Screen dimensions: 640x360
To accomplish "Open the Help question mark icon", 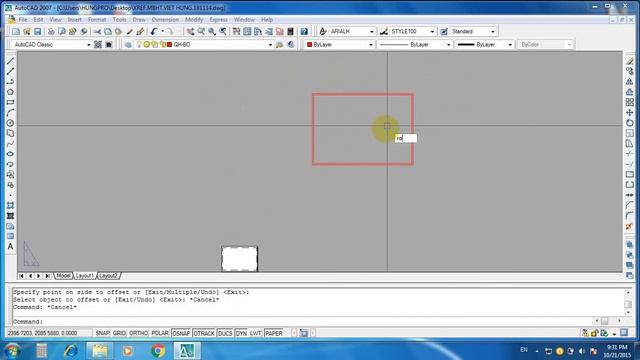I will pyautogui.click(x=304, y=31).
